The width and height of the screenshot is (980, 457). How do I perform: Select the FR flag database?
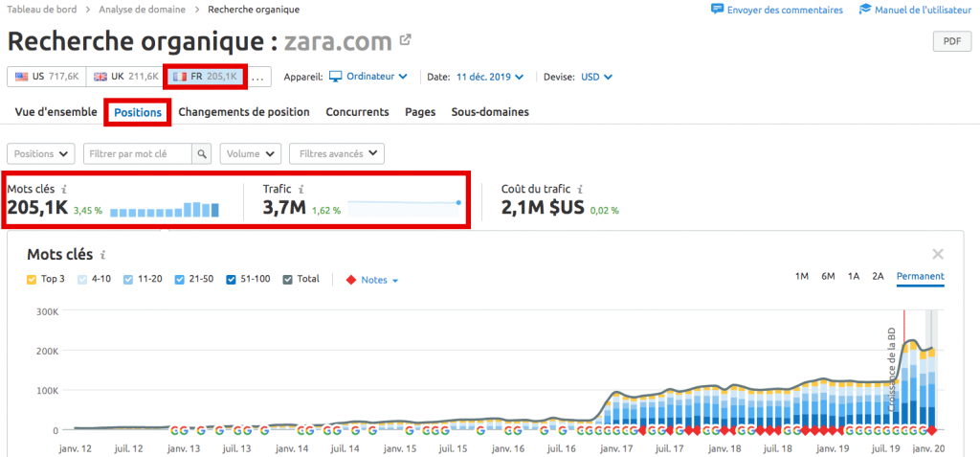tap(206, 77)
